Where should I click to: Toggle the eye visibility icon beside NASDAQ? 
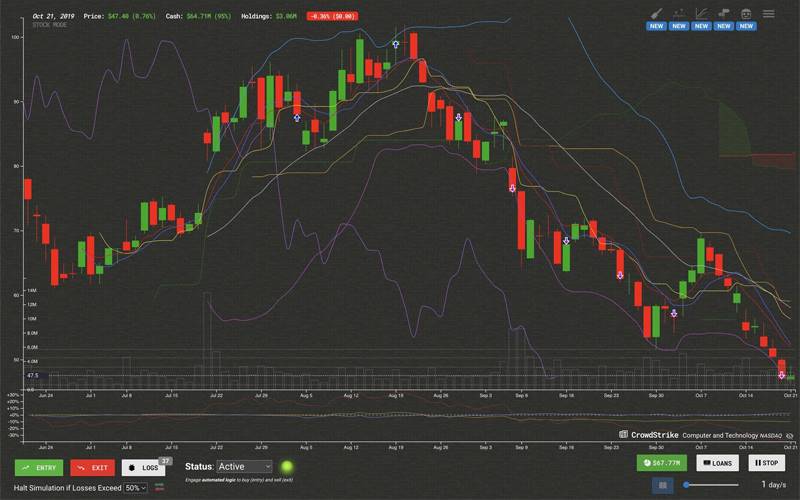[789, 436]
